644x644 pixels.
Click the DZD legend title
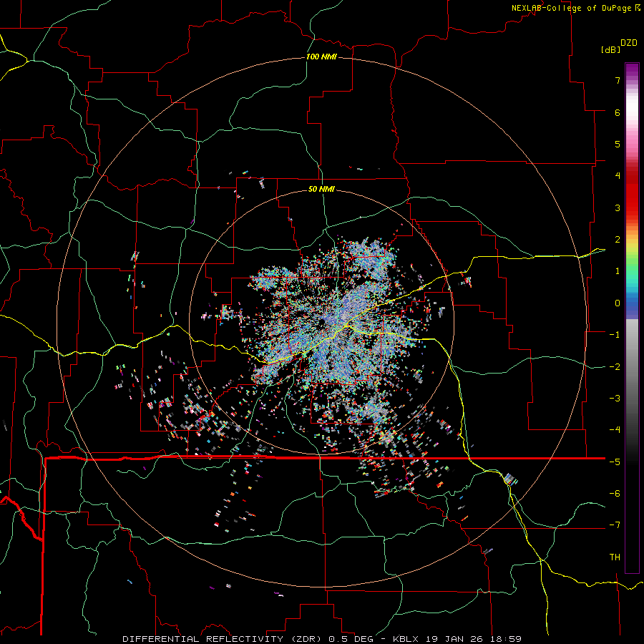629,43
